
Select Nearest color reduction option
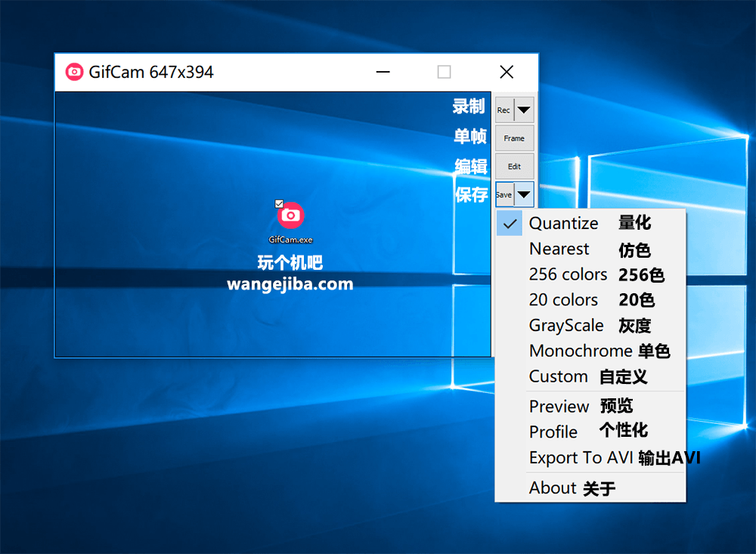[559, 249]
